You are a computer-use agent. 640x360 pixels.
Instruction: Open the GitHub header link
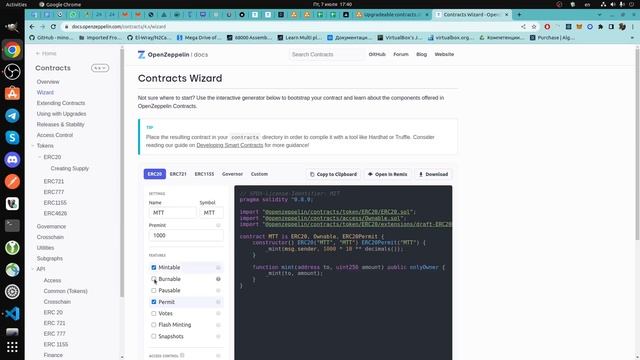coord(377,54)
